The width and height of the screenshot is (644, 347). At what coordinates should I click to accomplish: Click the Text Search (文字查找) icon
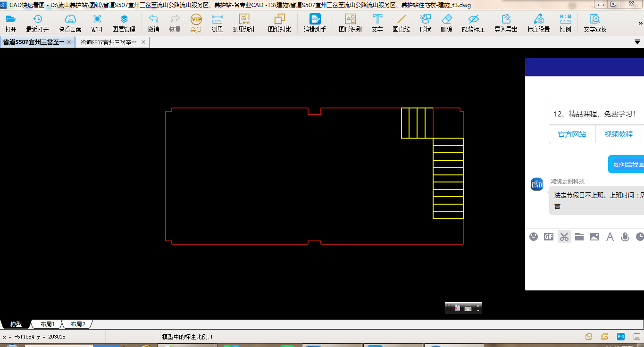(x=595, y=23)
